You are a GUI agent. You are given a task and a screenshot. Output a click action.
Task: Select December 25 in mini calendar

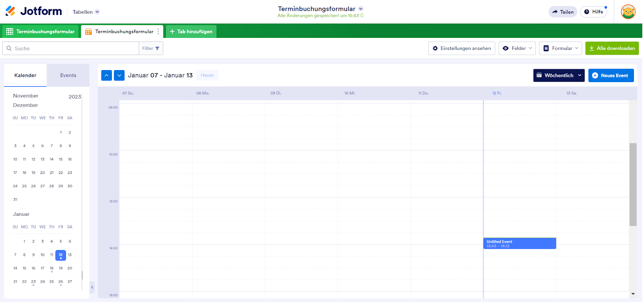24,186
